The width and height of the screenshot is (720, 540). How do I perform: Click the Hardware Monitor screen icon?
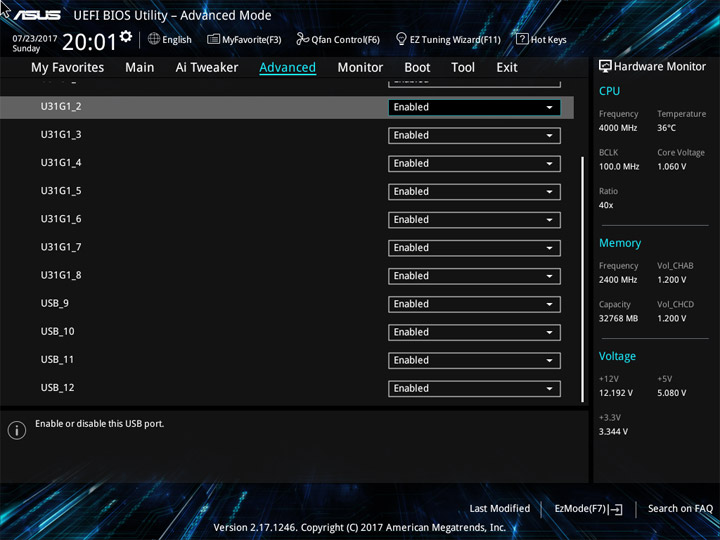point(605,66)
